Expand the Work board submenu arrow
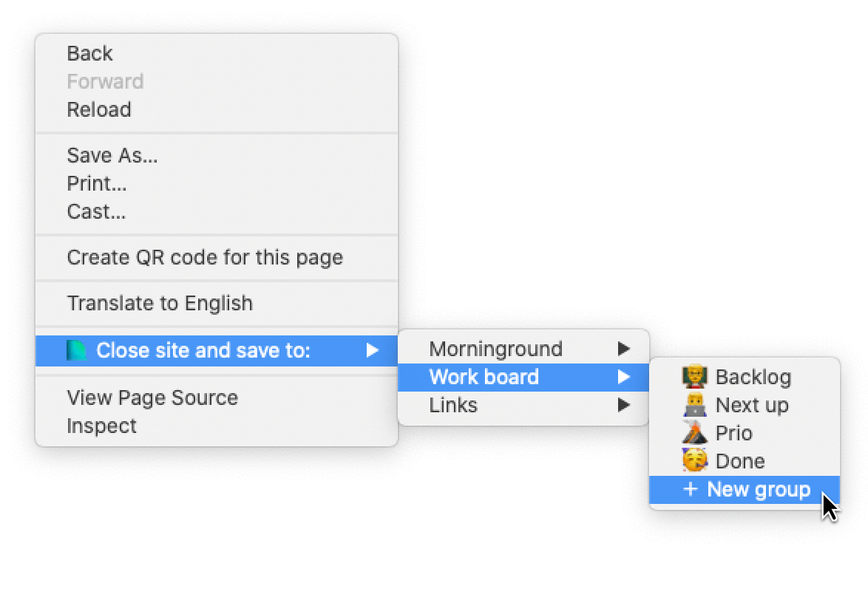The height and width of the screenshot is (597, 868). 624,377
